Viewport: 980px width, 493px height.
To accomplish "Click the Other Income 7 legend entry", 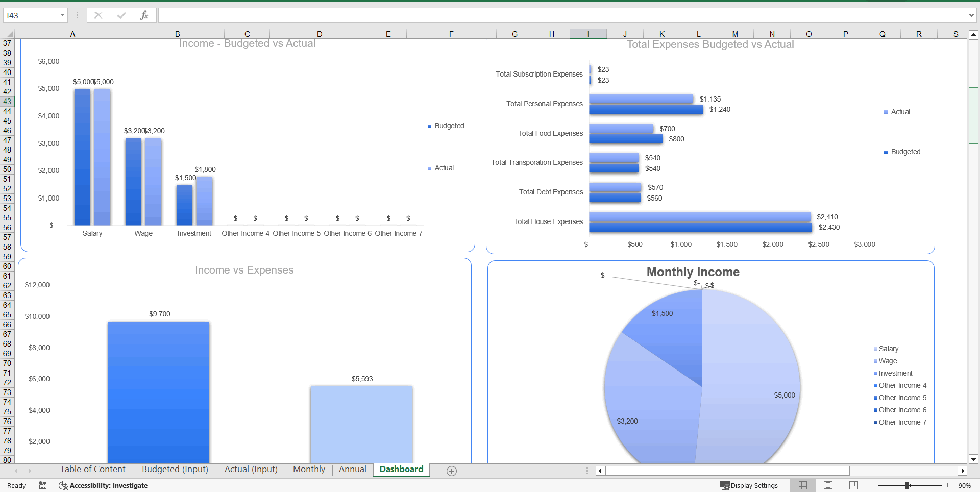I will [901, 422].
